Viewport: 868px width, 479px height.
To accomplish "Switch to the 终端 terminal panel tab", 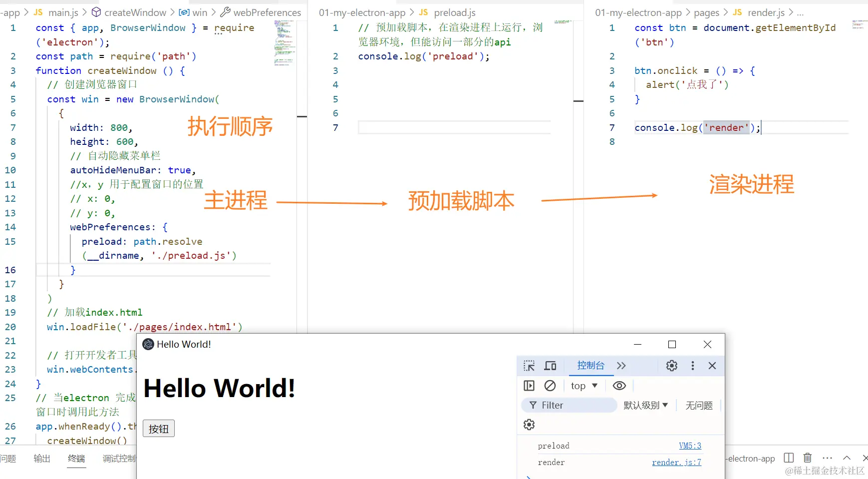I will pos(76,459).
